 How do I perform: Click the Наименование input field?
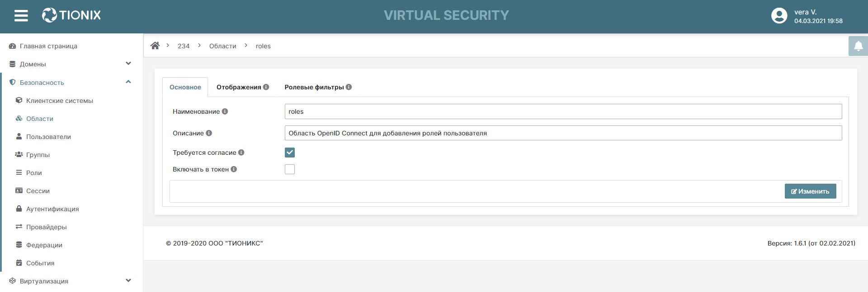[x=563, y=111]
